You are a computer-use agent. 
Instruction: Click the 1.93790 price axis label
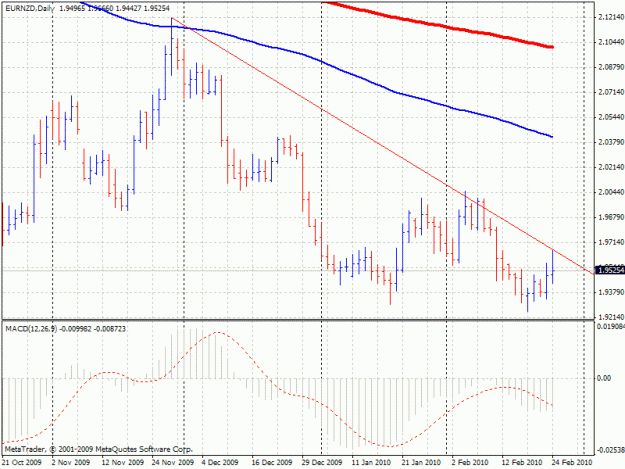coord(611,292)
